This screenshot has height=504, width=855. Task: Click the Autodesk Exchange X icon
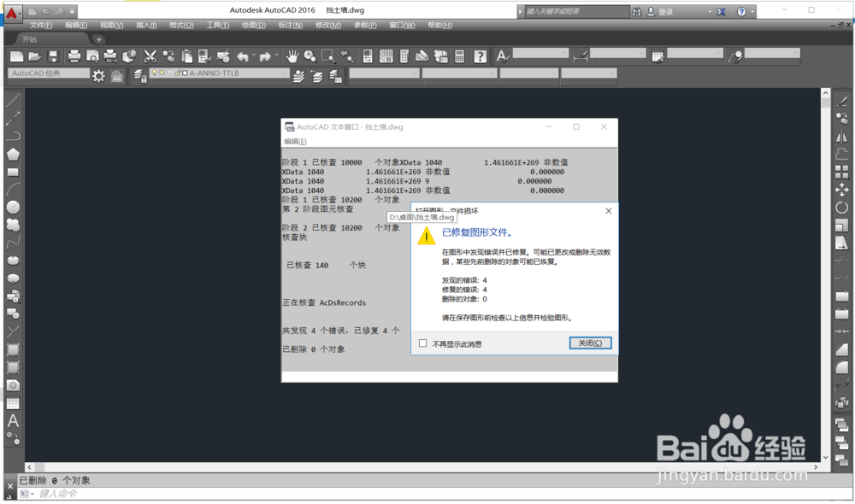click(x=721, y=11)
